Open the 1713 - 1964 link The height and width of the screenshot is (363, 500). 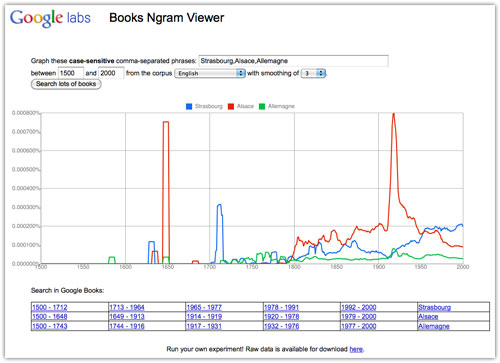[127, 307]
